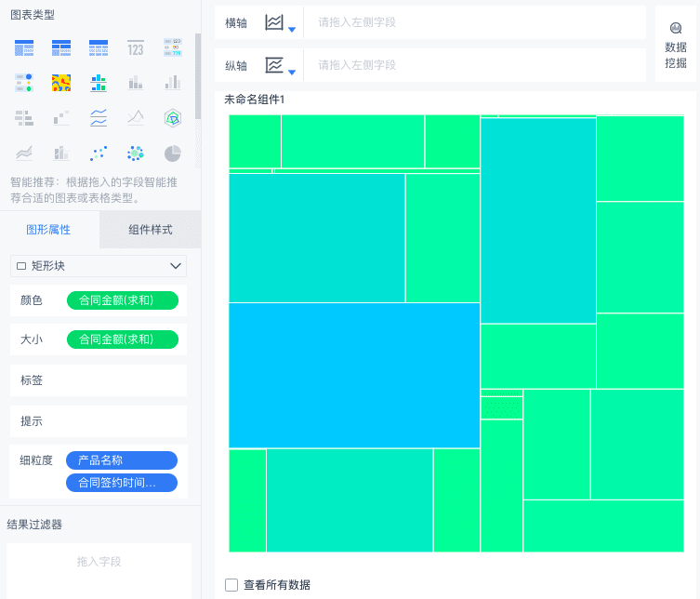Screen dimensions: 700x599
Task: Open the 数据挖掘 data mining panel
Action: coord(676,46)
